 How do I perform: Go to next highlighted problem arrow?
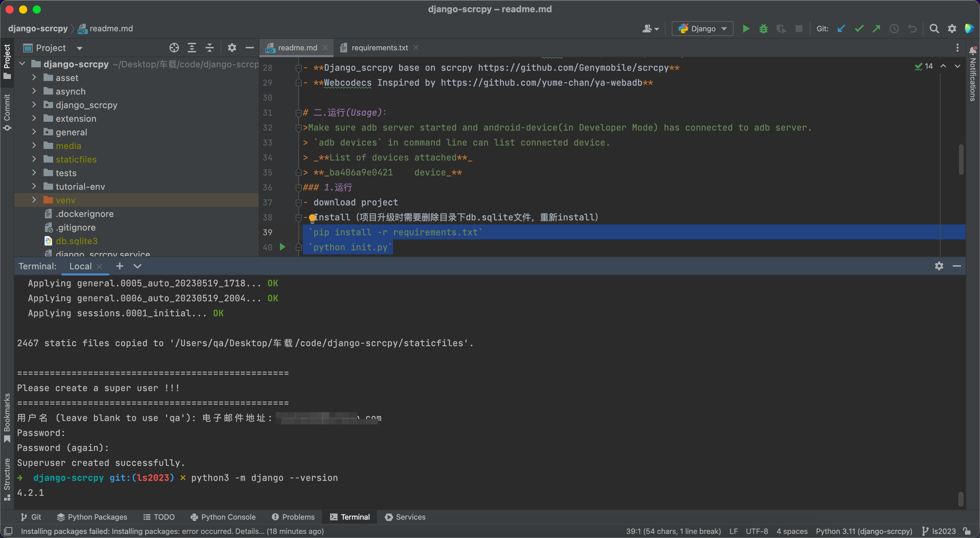tap(958, 66)
